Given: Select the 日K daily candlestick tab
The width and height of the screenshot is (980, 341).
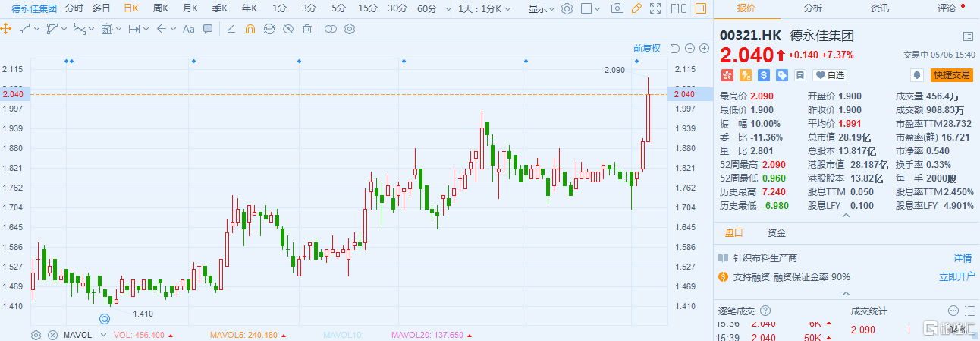Looking at the screenshot, I should (131, 9).
